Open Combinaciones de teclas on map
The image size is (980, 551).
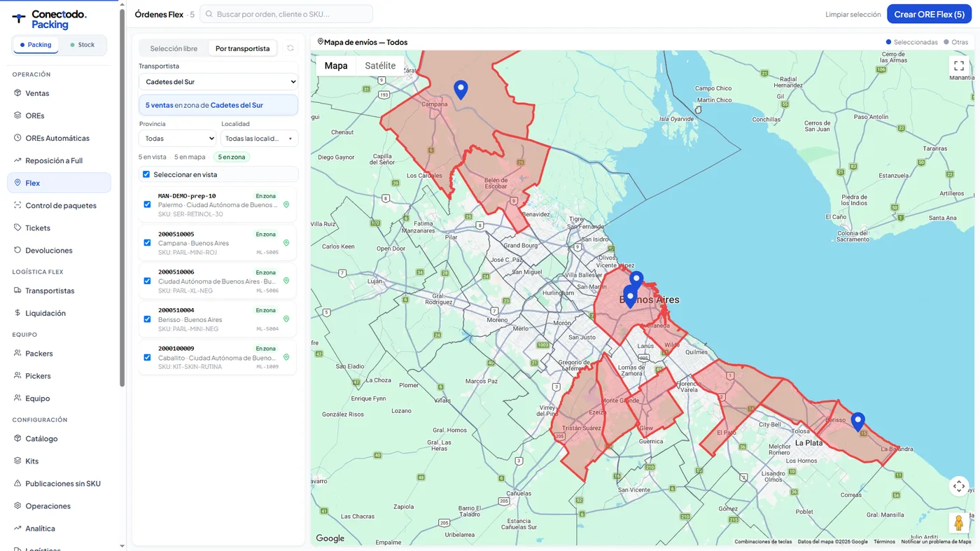coord(763,542)
